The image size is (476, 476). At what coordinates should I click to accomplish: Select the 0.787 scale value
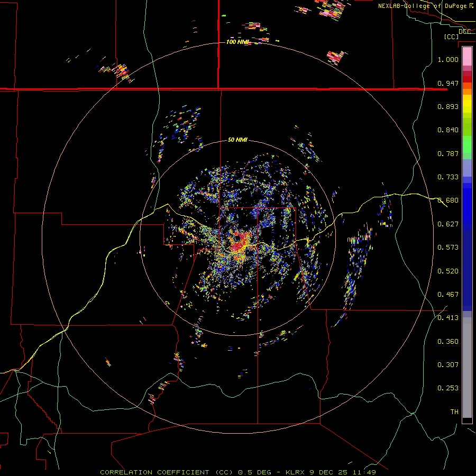click(448, 153)
